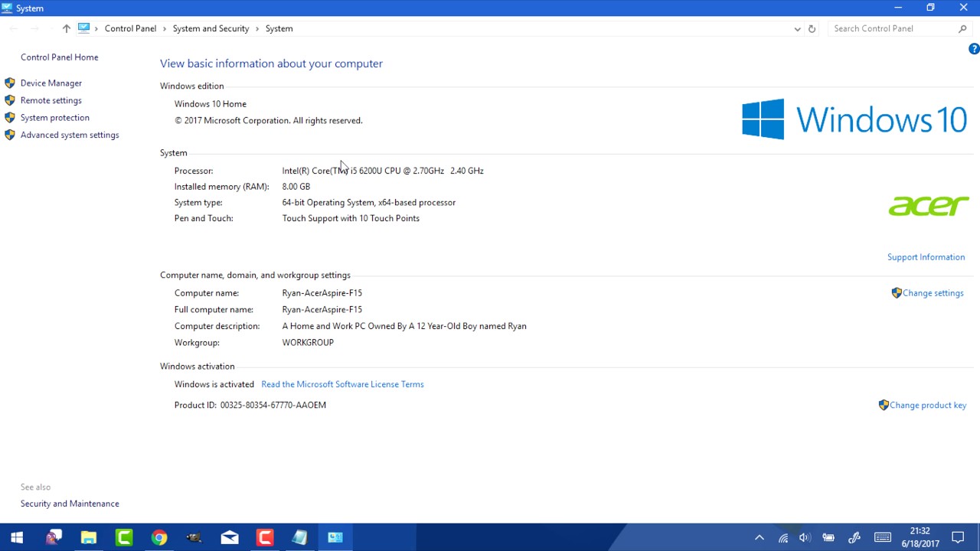This screenshot has width=980, height=551.
Task: Open Device Manager
Action: 51,83
